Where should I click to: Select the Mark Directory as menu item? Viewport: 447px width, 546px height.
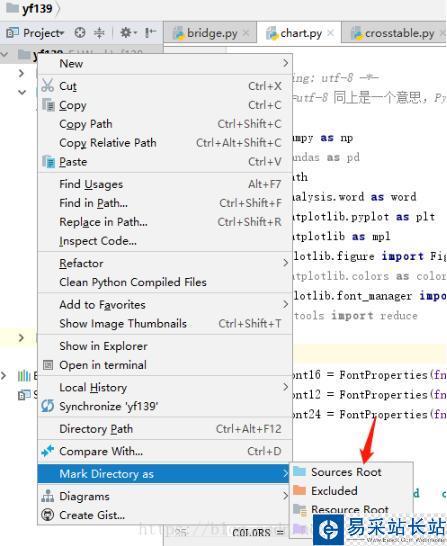click(x=164, y=474)
